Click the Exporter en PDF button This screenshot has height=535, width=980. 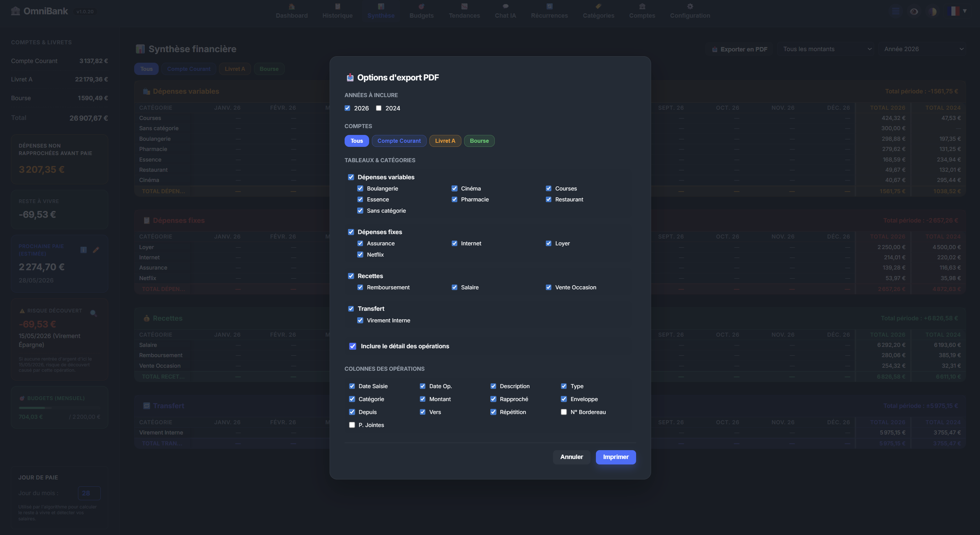click(x=740, y=49)
